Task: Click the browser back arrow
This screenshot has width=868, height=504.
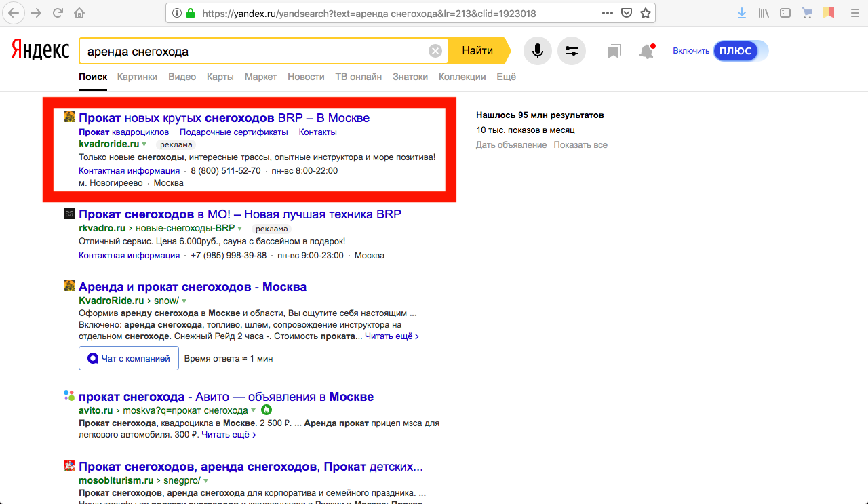Action: [15, 13]
